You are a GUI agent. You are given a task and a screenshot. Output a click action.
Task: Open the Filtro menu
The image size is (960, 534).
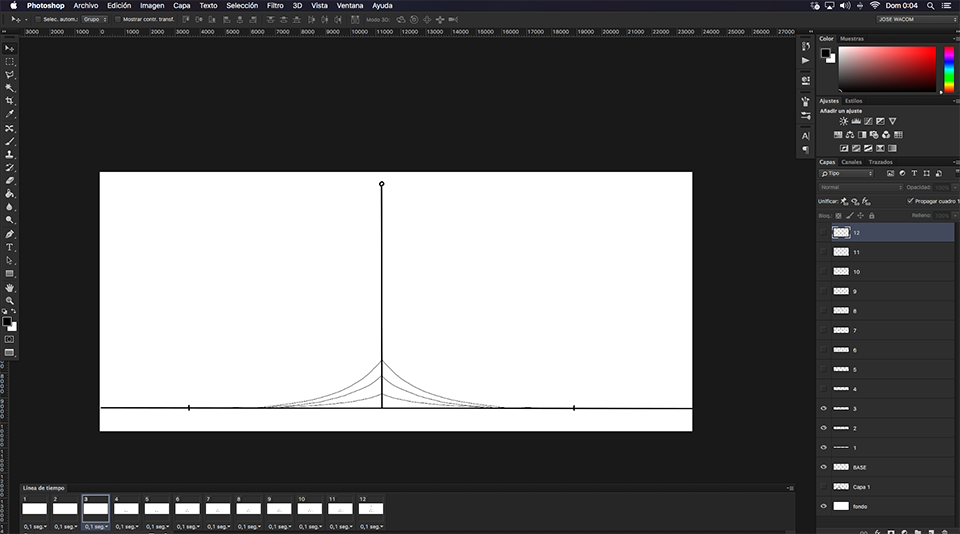[275, 6]
